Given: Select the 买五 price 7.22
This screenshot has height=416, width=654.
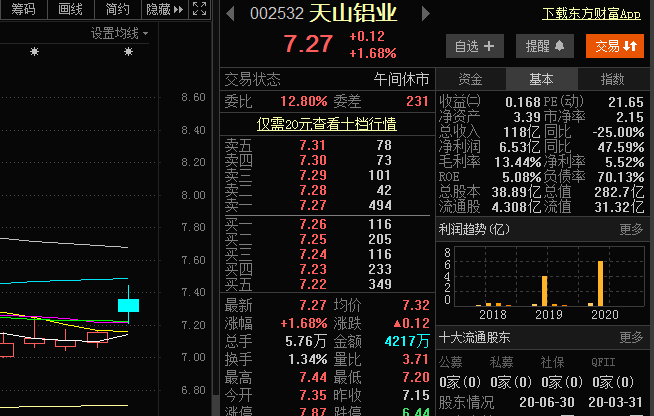Looking at the screenshot, I should click(x=312, y=285).
